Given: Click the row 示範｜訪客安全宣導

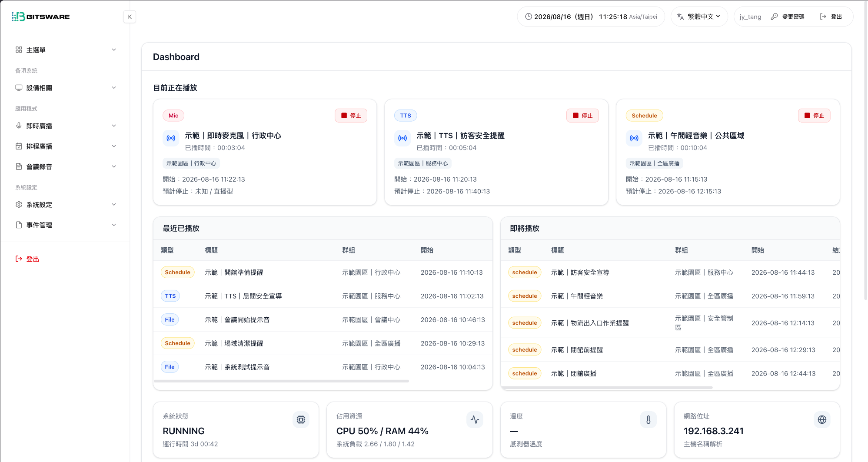Looking at the screenshot, I should pos(670,273).
